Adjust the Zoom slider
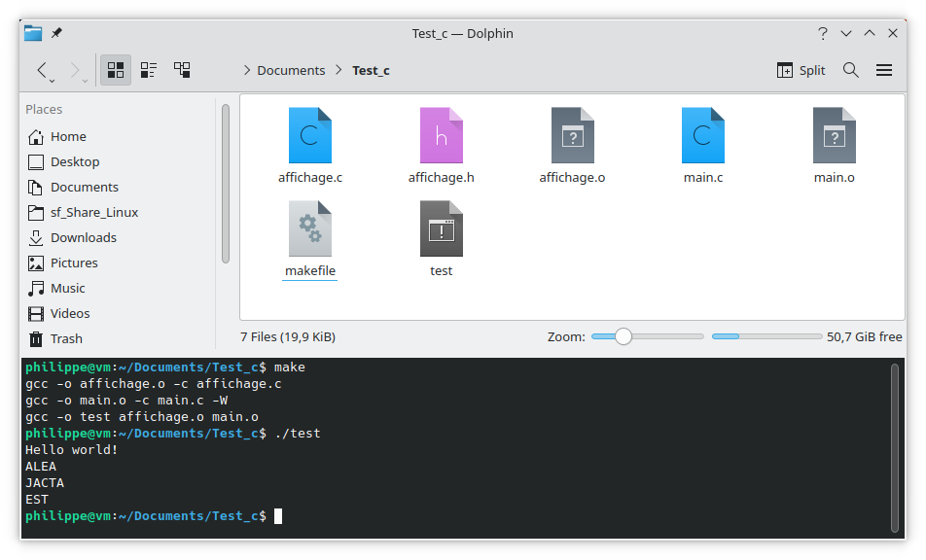Image resolution: width=926 pixels, height=560 pixels. (x=623, y=336)
